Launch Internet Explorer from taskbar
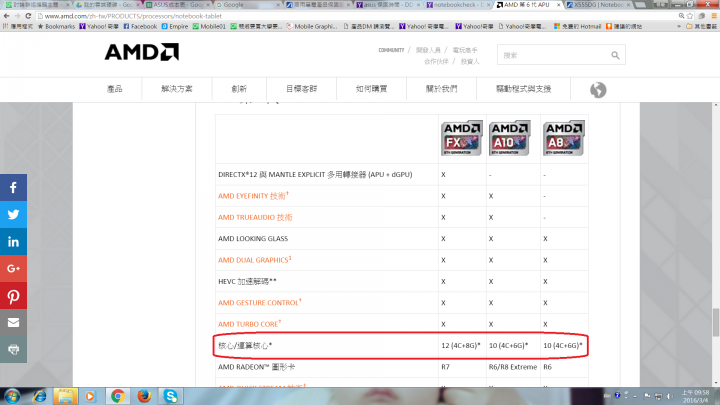This screenshot has width=720, height=405. (x=39, y=396)
